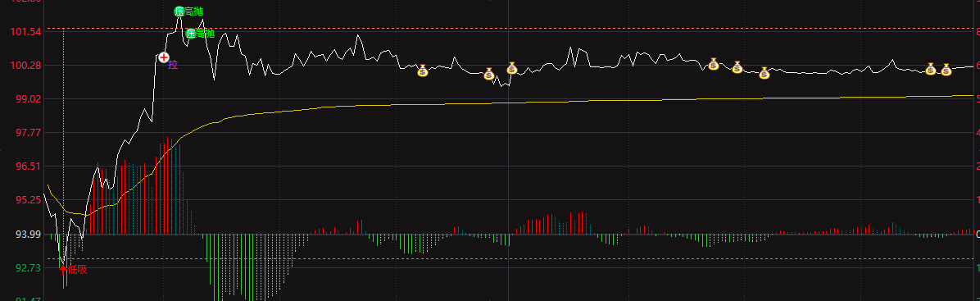Image resolution: width=980 pixels, height=301 pixels.
Task: Click the 97.77 price axis label
Action: coord(28,132)
